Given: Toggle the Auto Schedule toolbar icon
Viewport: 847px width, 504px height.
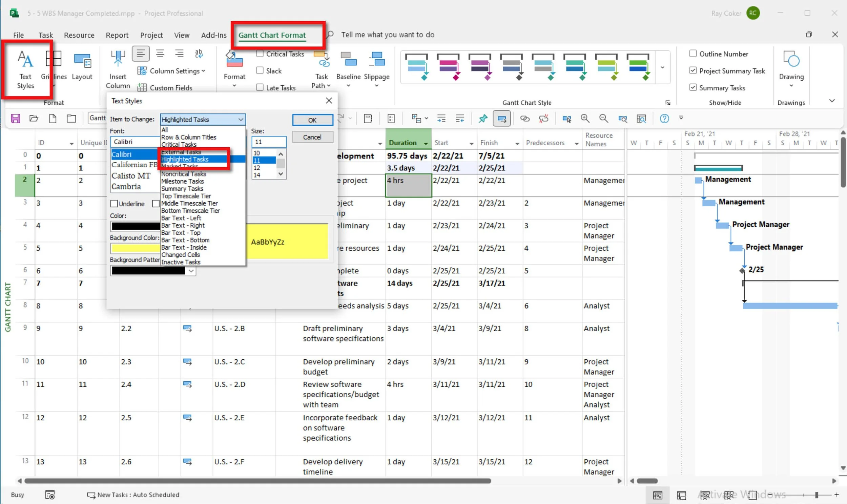Looking at the screenshot, I should click(502, 119).
